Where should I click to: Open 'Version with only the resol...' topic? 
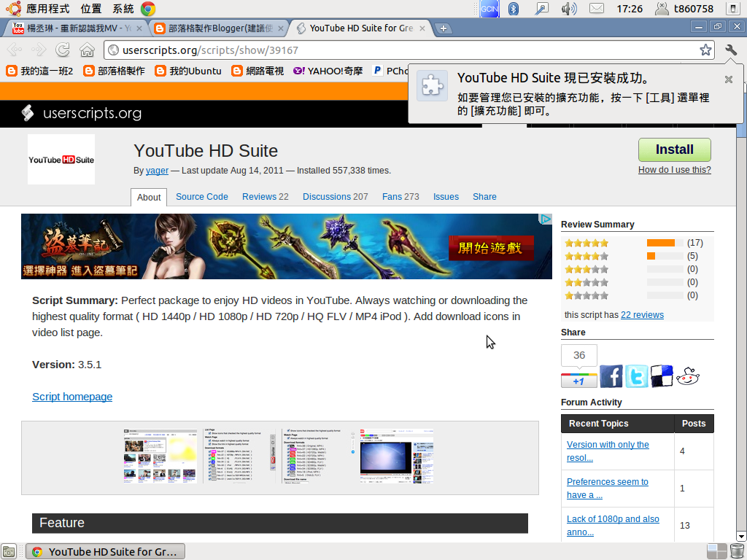(608, 451)
